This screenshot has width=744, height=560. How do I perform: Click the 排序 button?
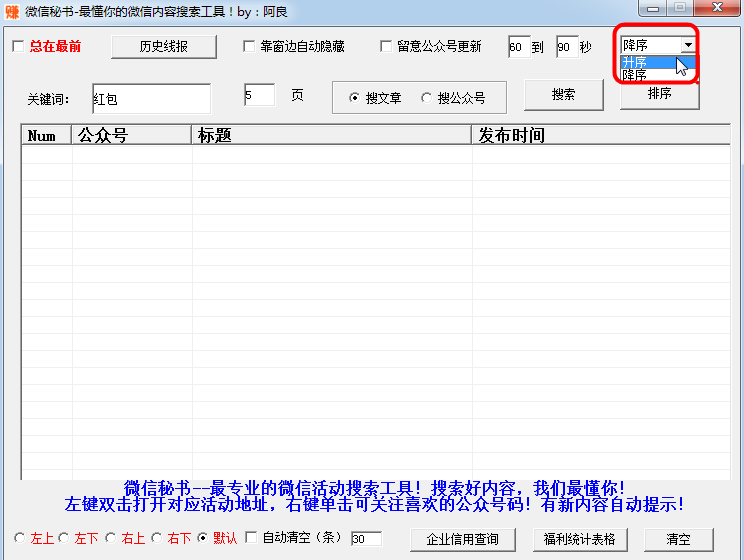click(660, 94)
